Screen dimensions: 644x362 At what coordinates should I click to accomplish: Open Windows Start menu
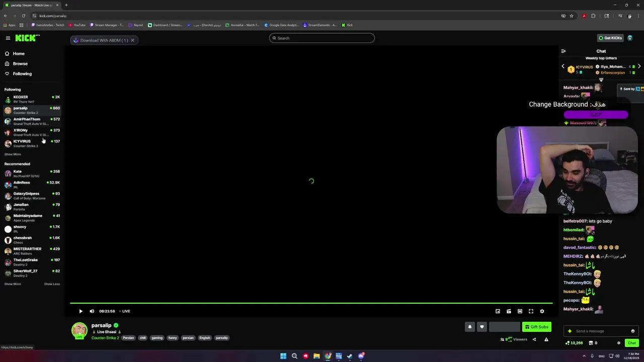(x=283, y=356)
